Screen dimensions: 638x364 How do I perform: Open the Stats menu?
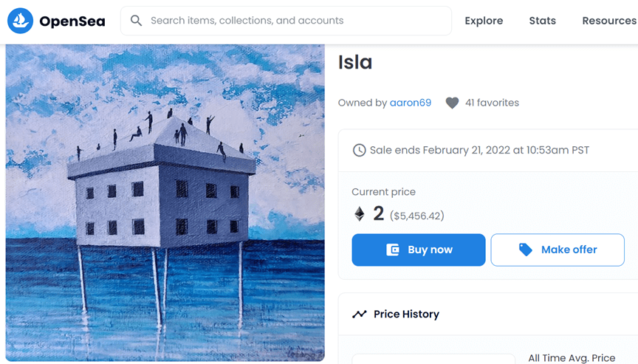pos(542,21)
